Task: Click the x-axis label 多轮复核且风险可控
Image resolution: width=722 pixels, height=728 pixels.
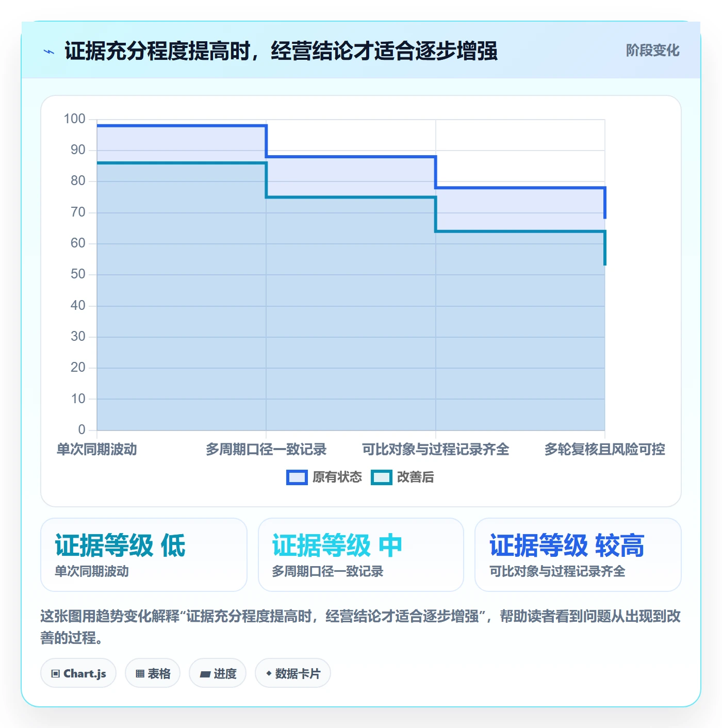Action: tap(604, 450)
